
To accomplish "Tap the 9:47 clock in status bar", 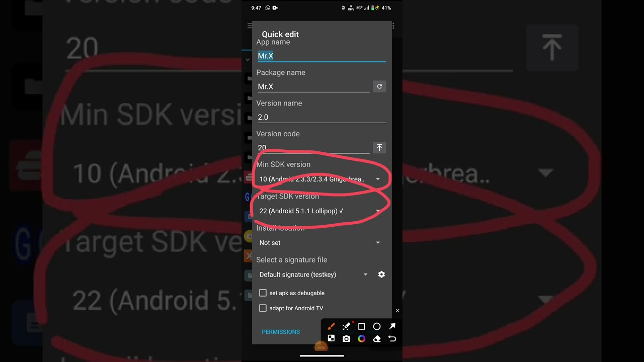I will tap(256, 8).
